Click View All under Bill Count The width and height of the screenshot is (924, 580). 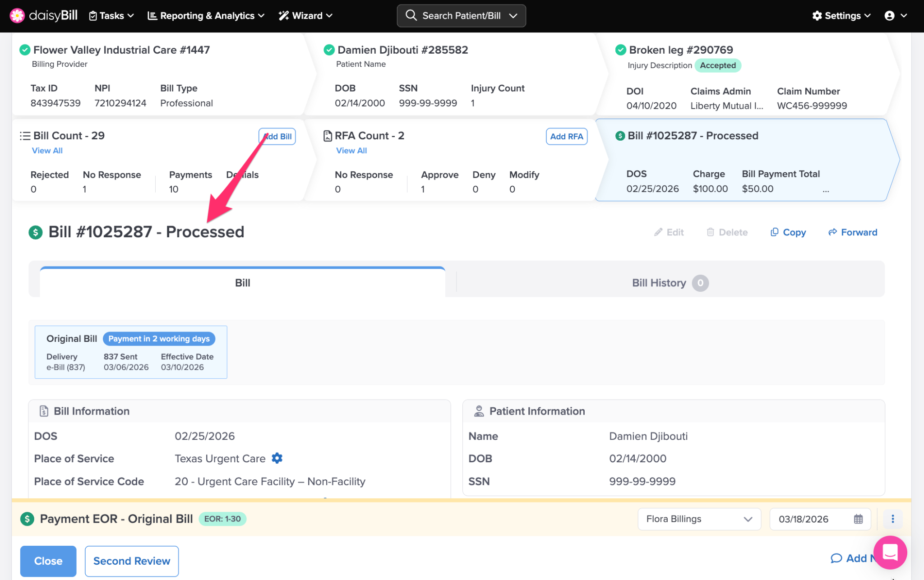point(47,151)
